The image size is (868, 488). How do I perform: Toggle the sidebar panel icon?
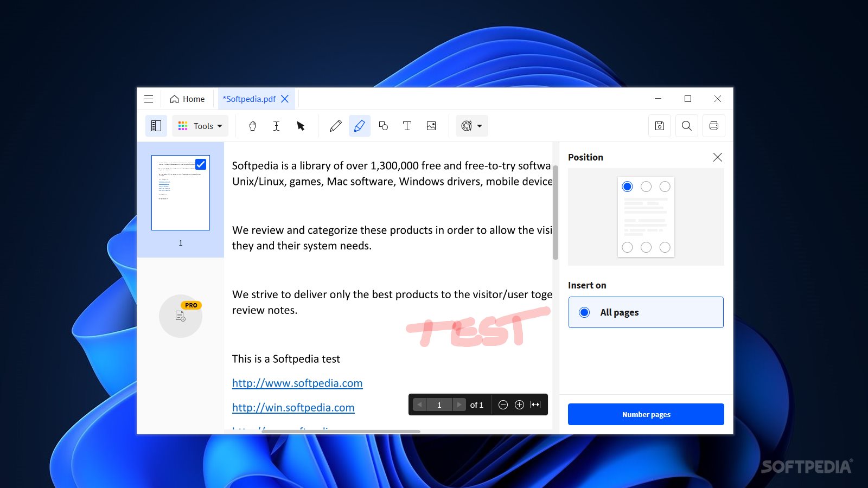pyautogui.click(x=156, y=126)
